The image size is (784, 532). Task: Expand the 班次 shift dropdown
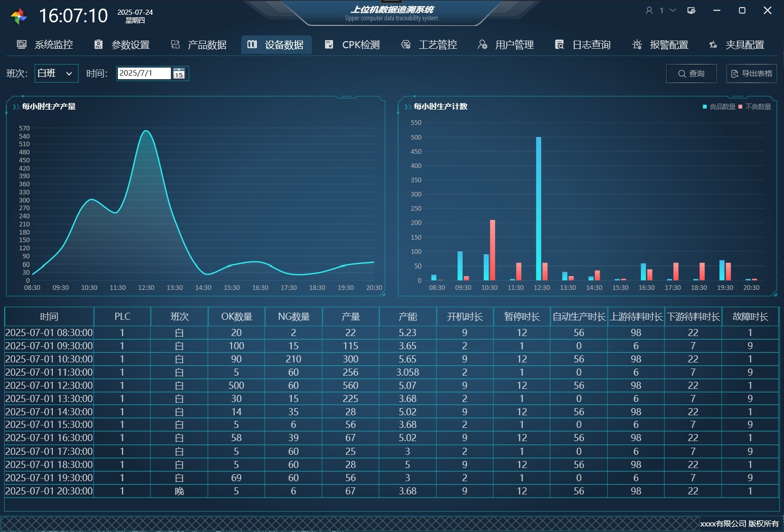(69, 74)
